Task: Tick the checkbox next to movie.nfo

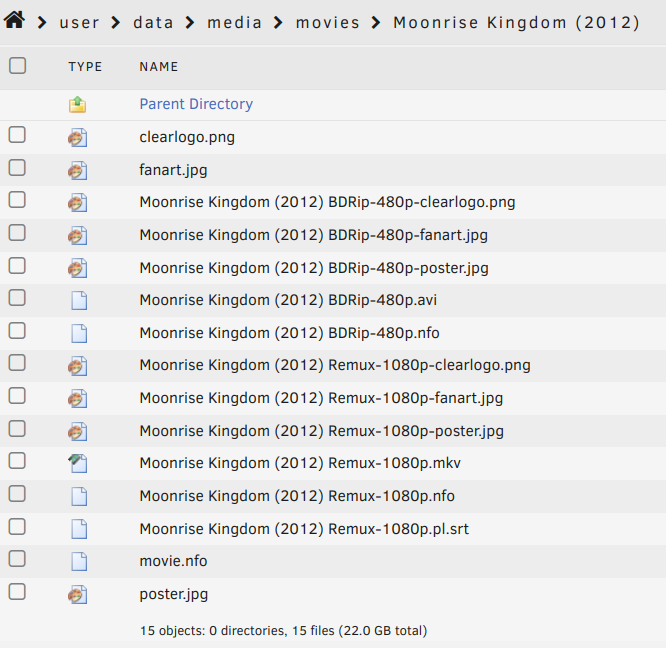Action: coord(17,558)
